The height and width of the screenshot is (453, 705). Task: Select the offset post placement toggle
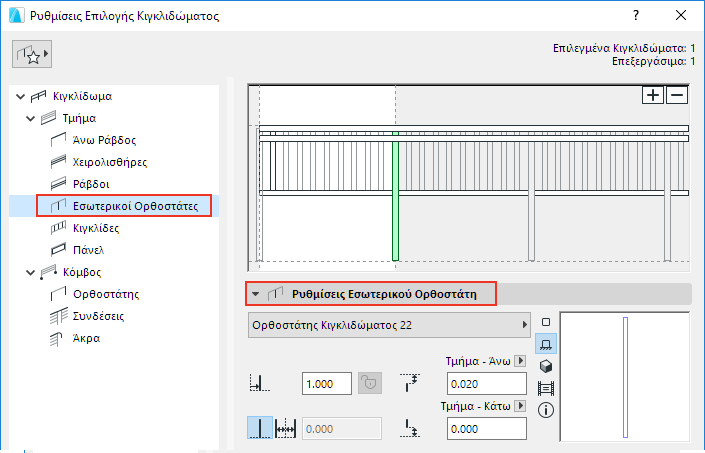click(286, 427)
